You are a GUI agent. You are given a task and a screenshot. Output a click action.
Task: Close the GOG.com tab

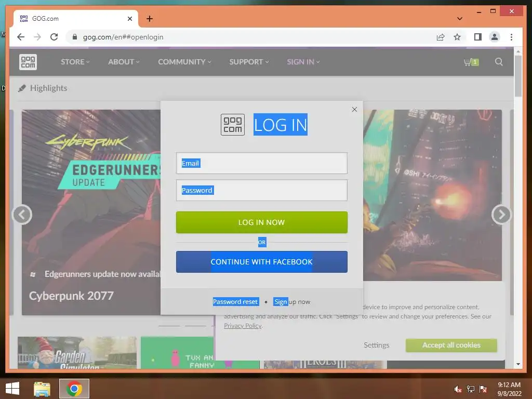pos(129,19)
